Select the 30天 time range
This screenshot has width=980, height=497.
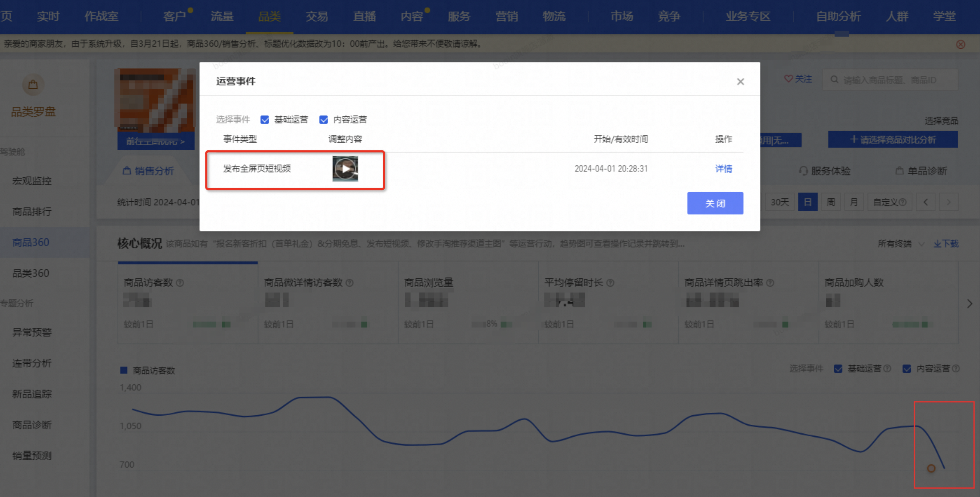point(780,202)
